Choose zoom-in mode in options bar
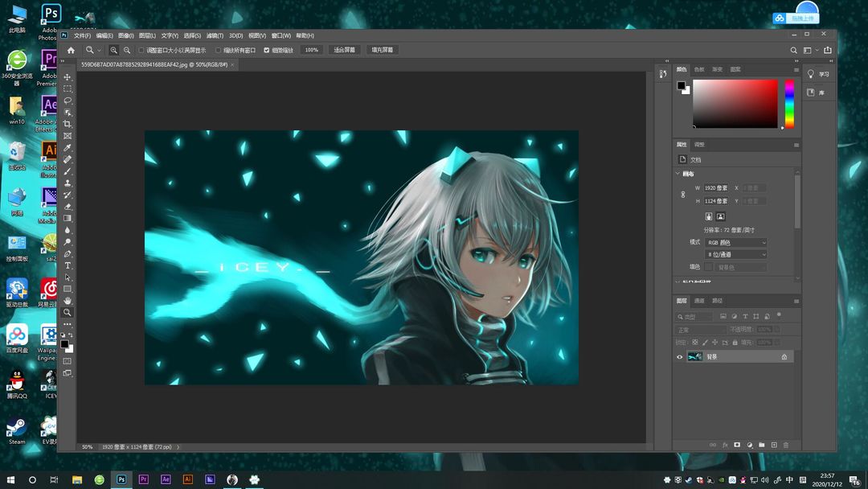 [x=113, y=50]
